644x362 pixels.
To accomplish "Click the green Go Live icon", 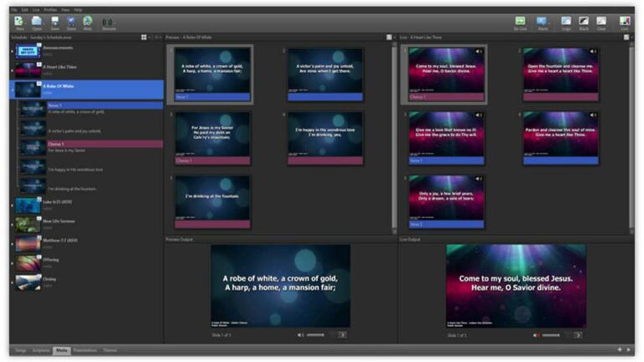I will 521,21.
